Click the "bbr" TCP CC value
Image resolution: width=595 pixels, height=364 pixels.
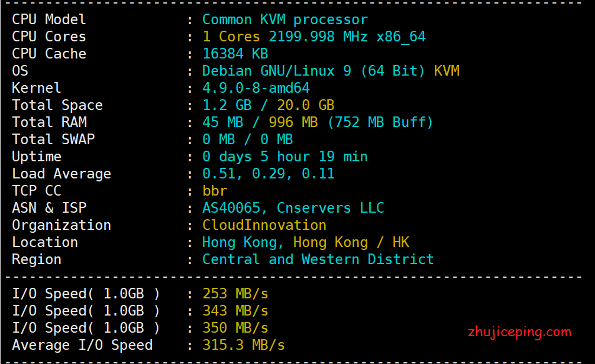[x=214, y=191]
